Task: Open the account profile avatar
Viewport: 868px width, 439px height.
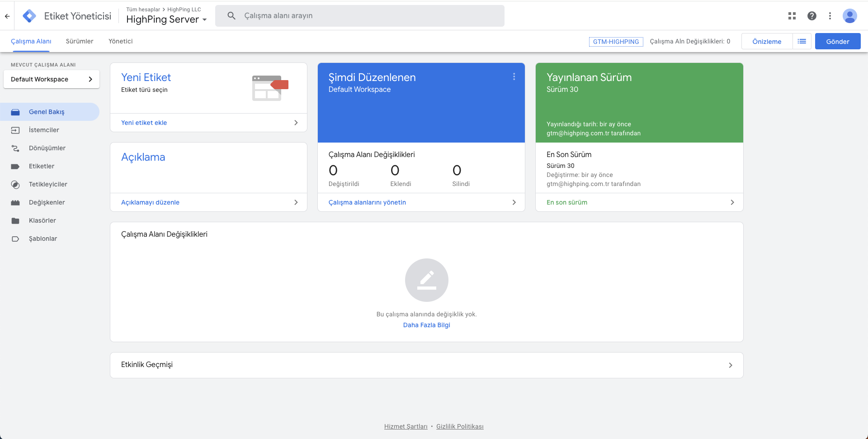Action: tap(850, 15)
